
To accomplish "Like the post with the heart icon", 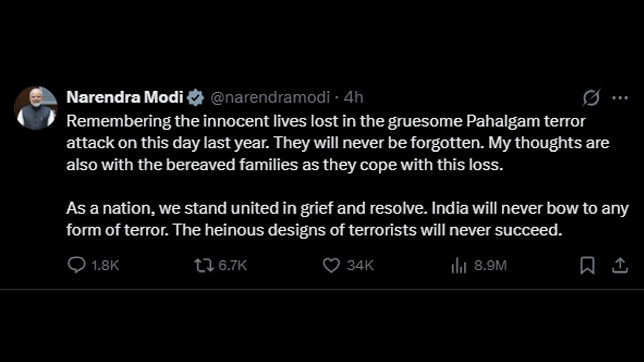I will point(331,265).
